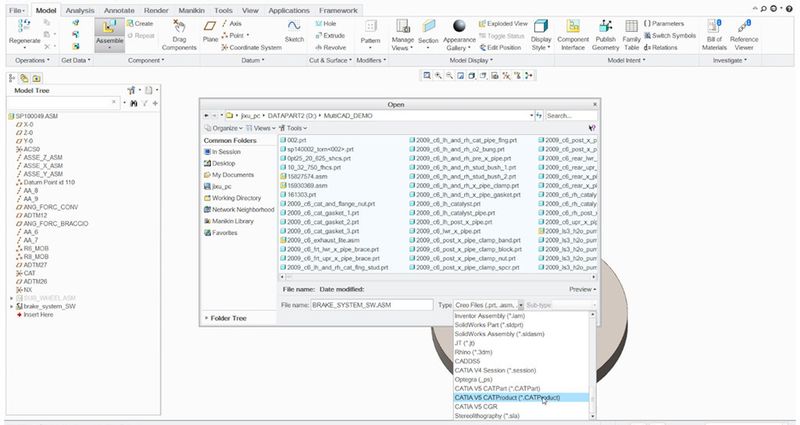
Task: Select the Hole tool
Action: [x=326, y=23]
